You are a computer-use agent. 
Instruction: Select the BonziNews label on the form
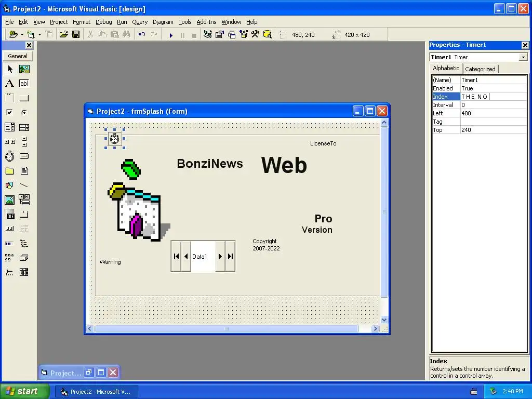pyautogui.click(x=210, y=164)
